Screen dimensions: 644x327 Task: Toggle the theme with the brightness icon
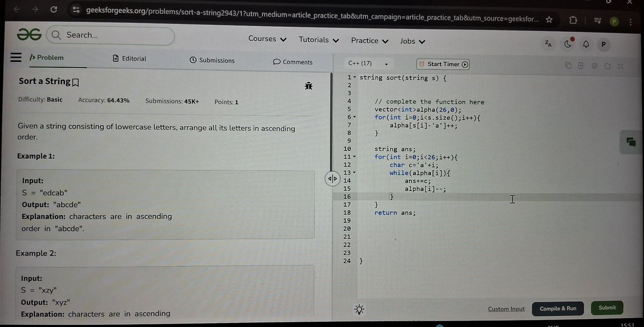click(x=358, y=309)
